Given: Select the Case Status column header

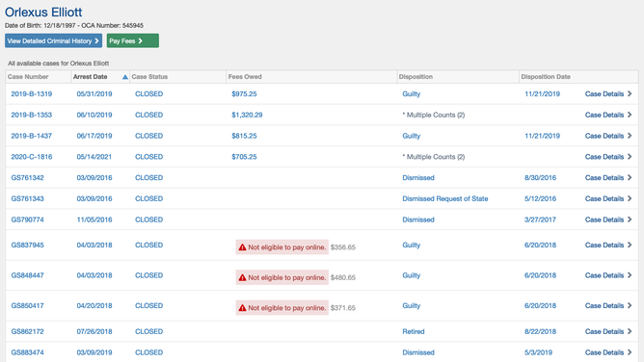Looking at the screenshot, I should tap(149, 77).
